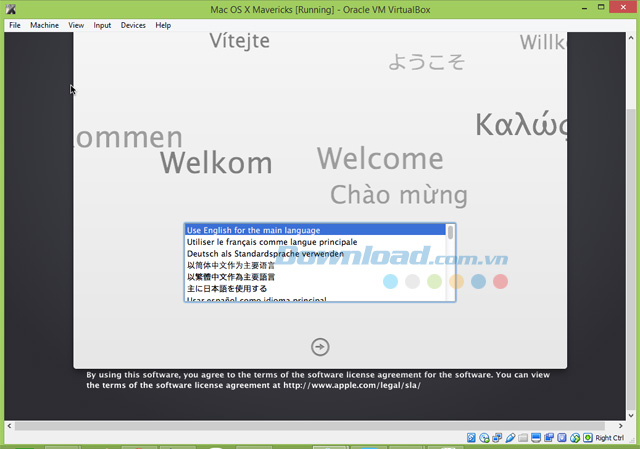Open the network adapters status icon
This screenshot has width=640, height=449.
pyautogui.click(x=497, y=438)
